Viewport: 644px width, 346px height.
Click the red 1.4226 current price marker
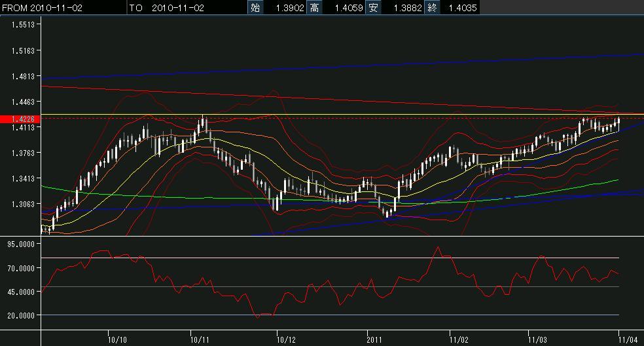(20, 119)
